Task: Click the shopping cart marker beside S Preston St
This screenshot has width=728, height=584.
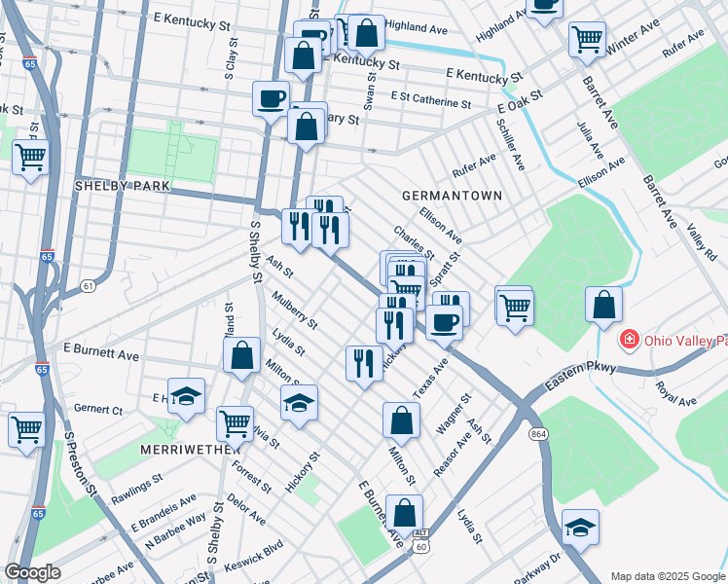Action: pos(27,433)
